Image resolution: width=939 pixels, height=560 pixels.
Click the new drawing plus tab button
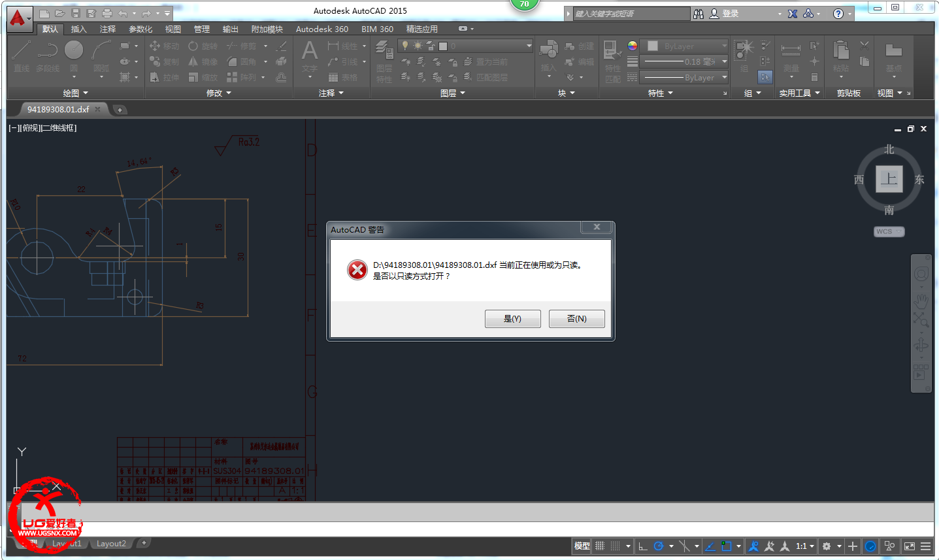point(120,110)
